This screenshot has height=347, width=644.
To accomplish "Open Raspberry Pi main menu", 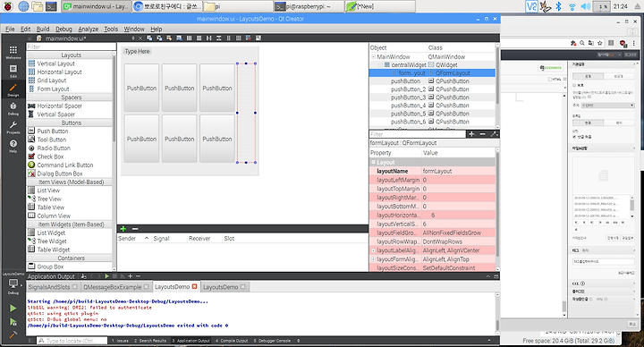I will tap(8, 6).
